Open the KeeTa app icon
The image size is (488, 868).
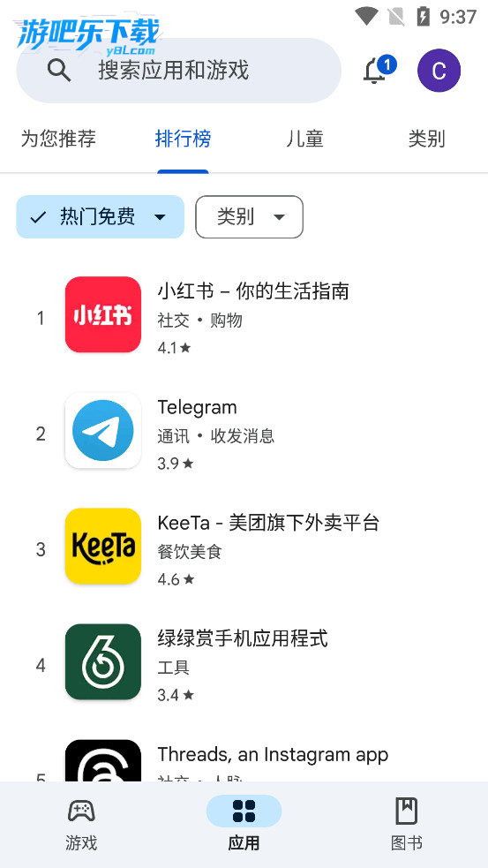pos(103,546)
